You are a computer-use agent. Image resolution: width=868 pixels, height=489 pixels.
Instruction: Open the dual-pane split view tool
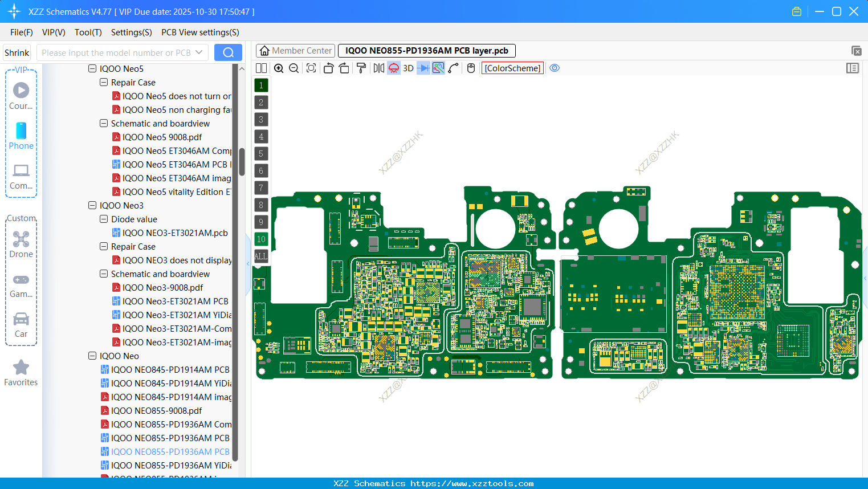tap(260, 68)
